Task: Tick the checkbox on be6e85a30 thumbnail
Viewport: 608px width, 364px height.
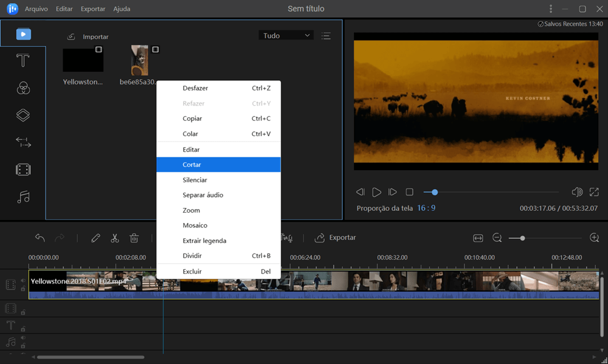Action: coord(155,50)
